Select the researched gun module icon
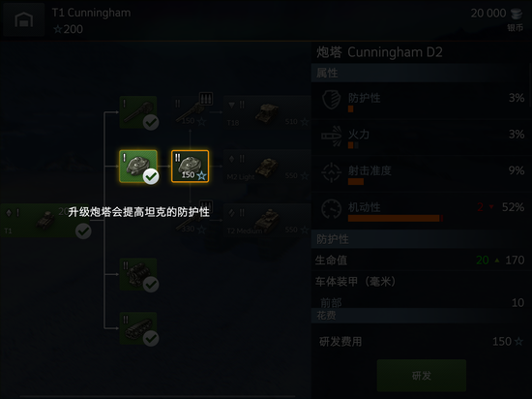 click(138, 112)
